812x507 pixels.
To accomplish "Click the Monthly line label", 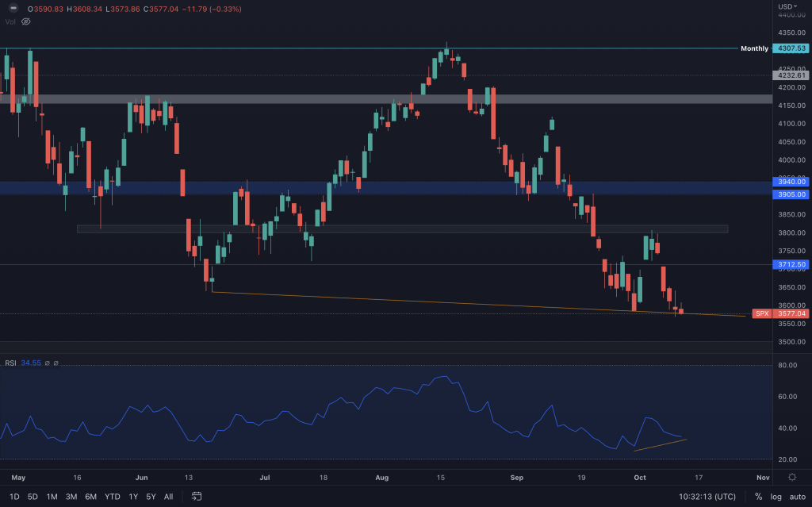I will coord(754,48).
